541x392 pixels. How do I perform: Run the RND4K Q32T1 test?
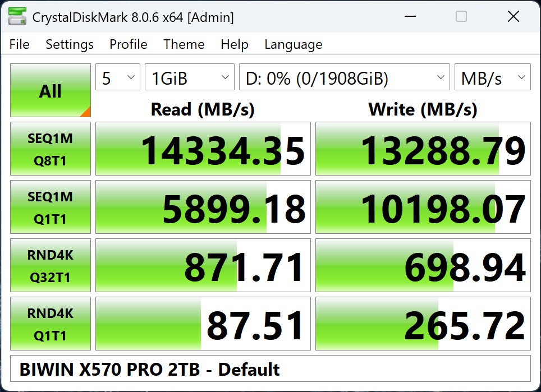51,265
